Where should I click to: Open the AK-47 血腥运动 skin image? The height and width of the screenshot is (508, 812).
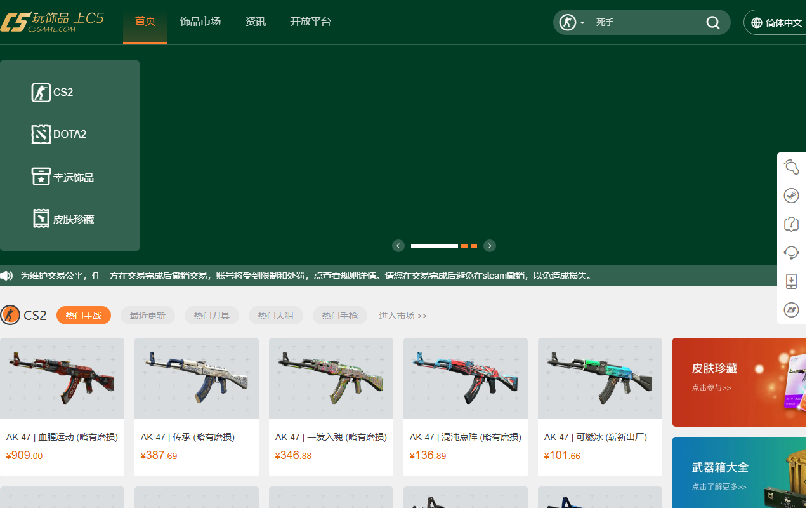pos(62,378)
